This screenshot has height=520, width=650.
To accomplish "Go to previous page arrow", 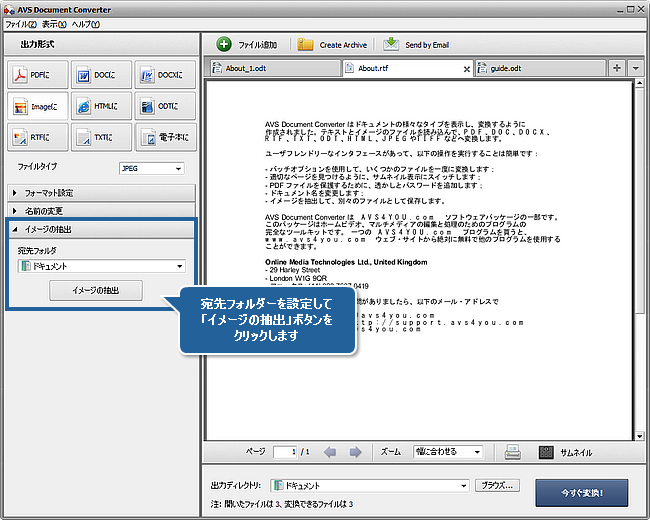I will point(330,452).
